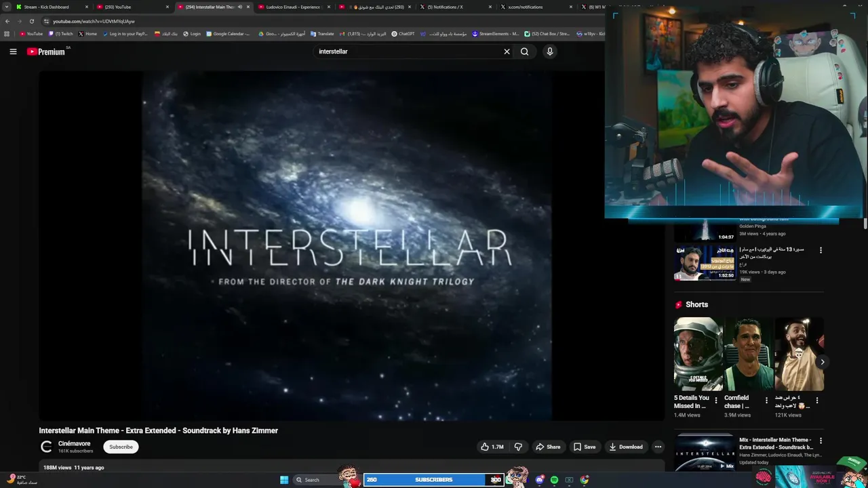
Task: Open Cornfield chase short
Action: [749, 354]
